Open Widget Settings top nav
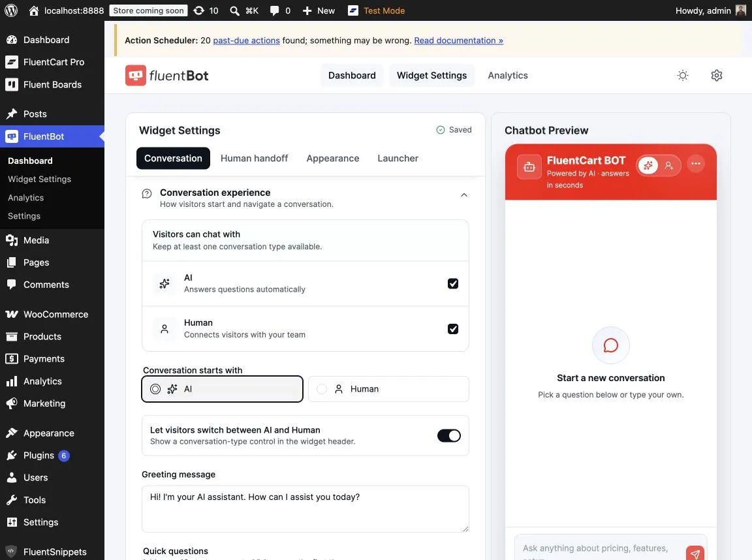Viewport: 752px width, 560px height. click(431, 75)
